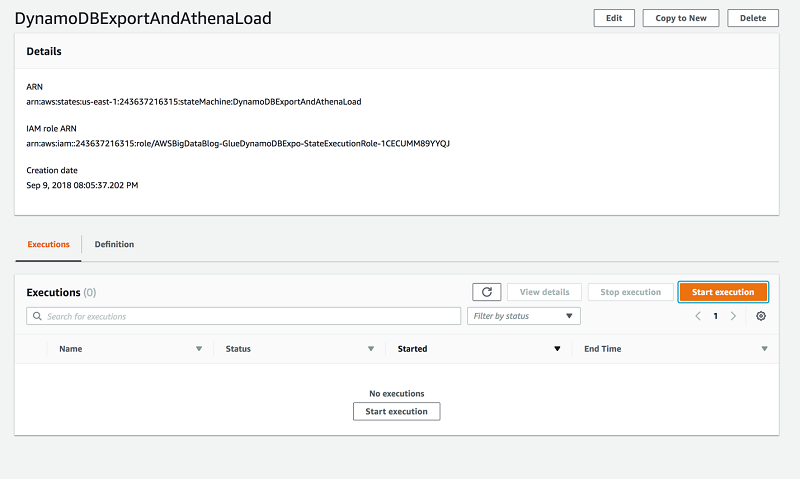This screenshot has width=800, height=479.
Task: Click page number 1 in pagination
Action: point(715,316)
